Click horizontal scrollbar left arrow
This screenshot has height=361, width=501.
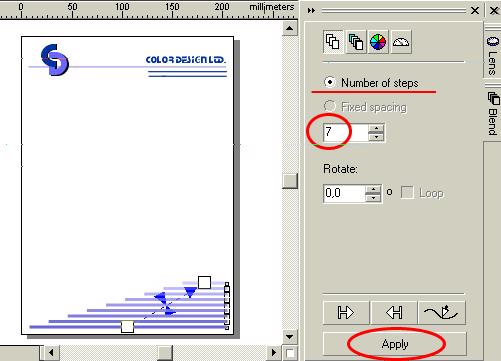point(51,352)
